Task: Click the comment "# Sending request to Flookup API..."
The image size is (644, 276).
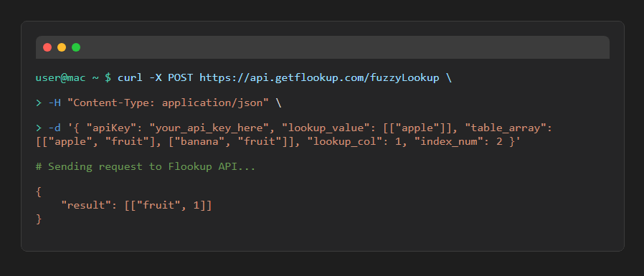Action: pos(146,166)
